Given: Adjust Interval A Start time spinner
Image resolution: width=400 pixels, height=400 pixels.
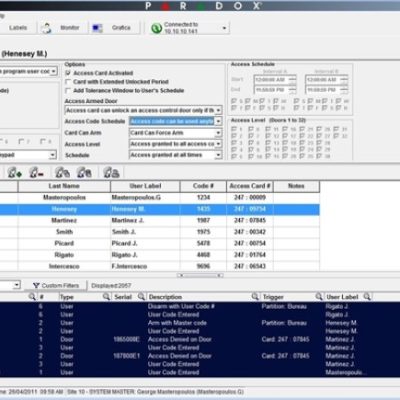Looking at the screenshot, I should (x=292, y=80).
